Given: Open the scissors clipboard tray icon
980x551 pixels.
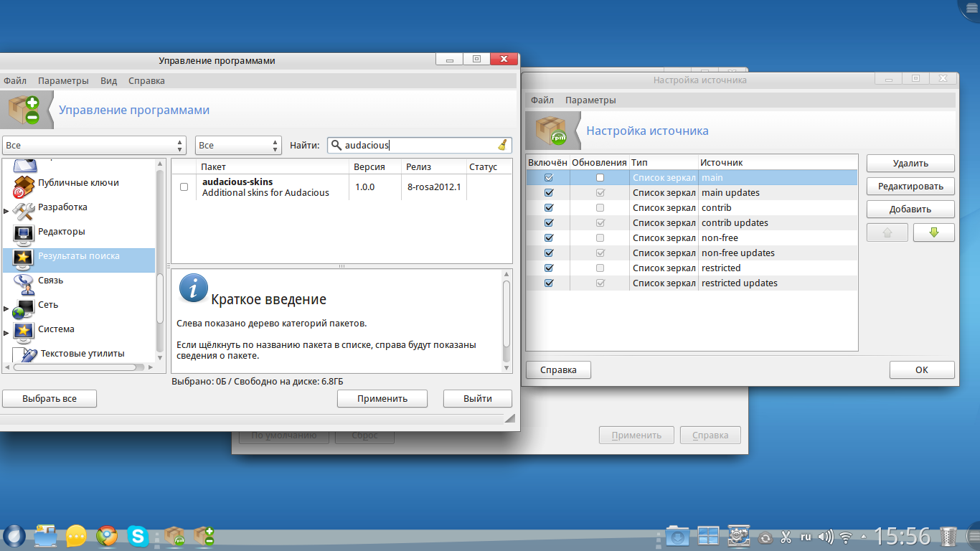Looking at the screenshot, I should tap(786, 537).
